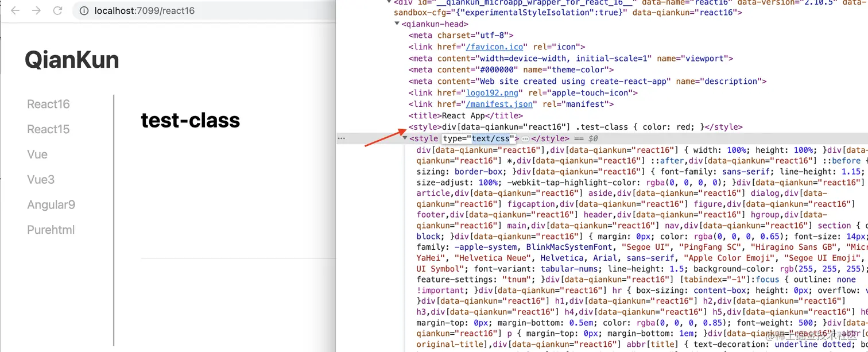
Task: Open the /favicon.ico link in DevTools
Action: (x=495, y=47)
